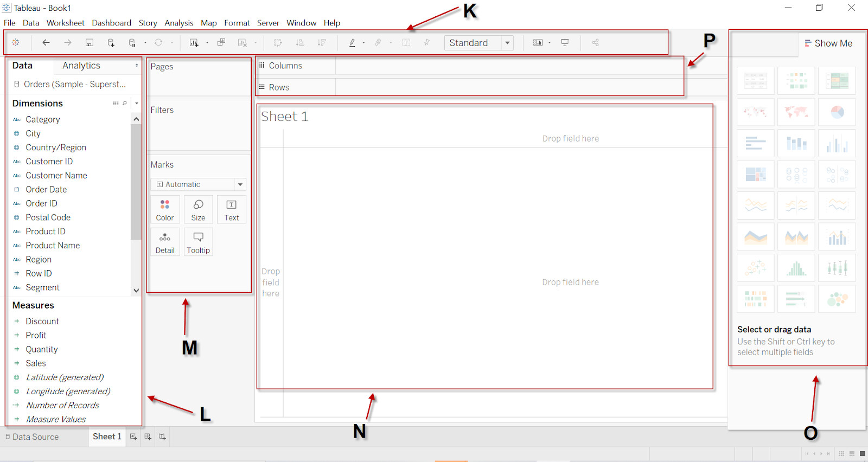Click the Run Update refresh icon
Screen dimensions: 868x462
[158, 42]
